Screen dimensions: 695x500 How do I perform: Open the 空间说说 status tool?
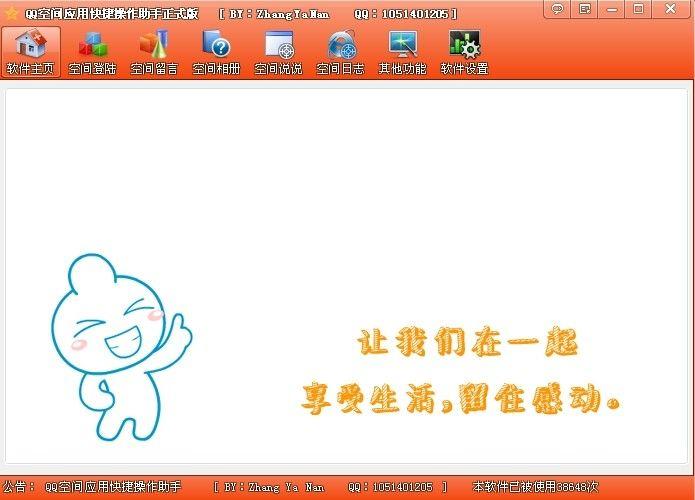[x=278, y=52]
